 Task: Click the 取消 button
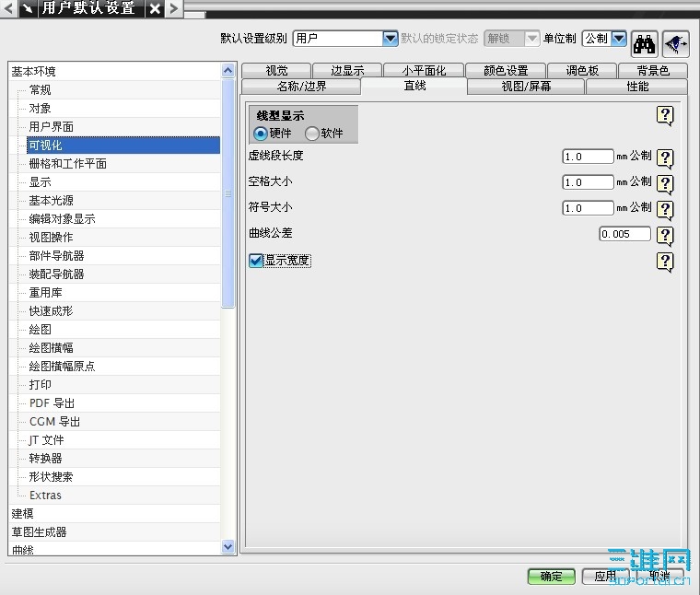659,577
